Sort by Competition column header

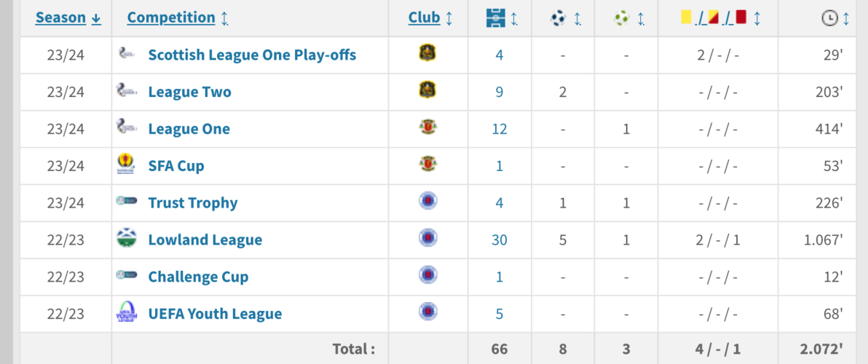click(171, 17)
